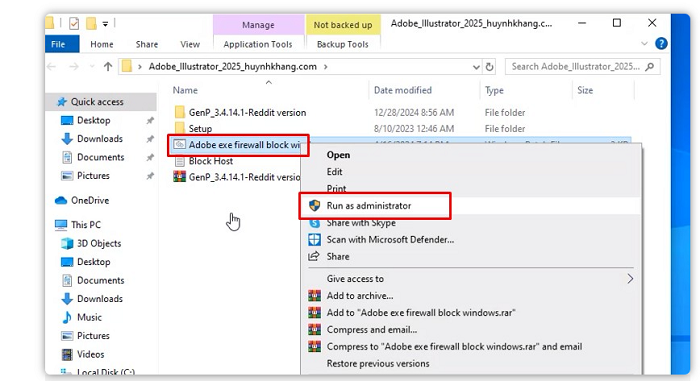The image size is (700, 381).
Task: Click the Help question mark icon
Action: [x=661, y=44]
